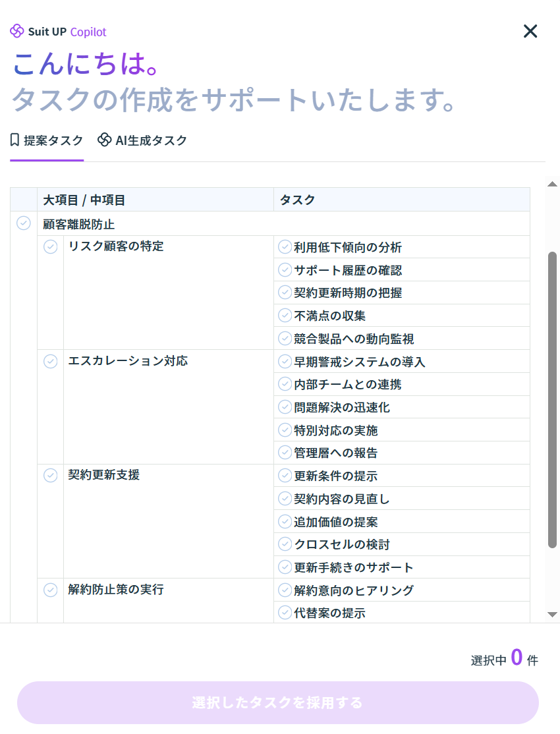The width and height of the screenshot is (560, 734).
Task: Click the scrollbar up arrow
Action: tap(553, 184)
